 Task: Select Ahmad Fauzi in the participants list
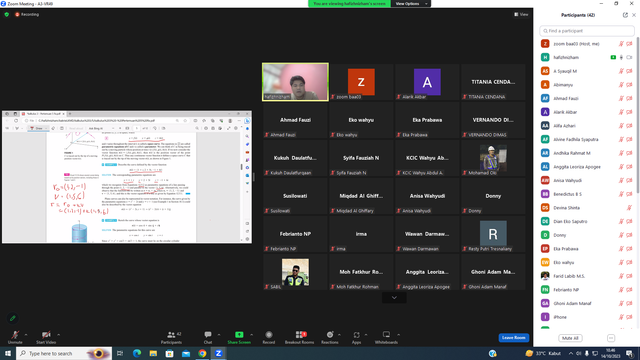[x=587, y=98]
